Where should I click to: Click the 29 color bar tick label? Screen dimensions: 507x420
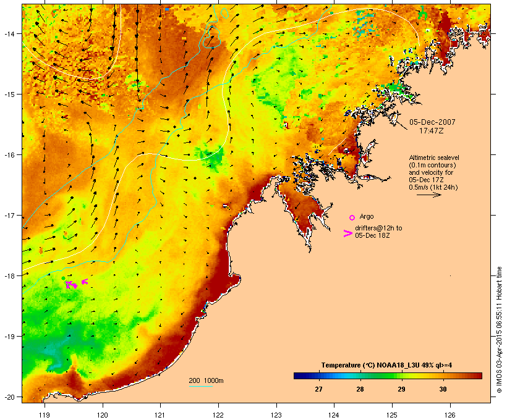coord(401,389)
